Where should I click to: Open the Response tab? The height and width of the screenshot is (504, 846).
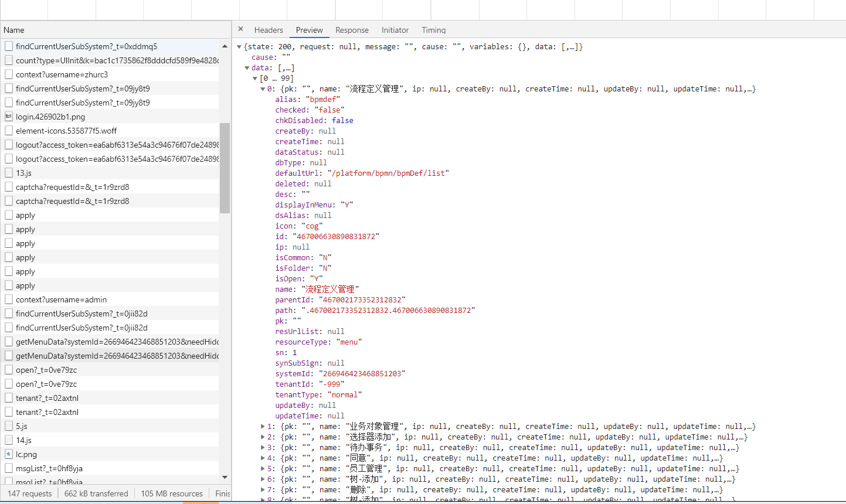point(352,30)
